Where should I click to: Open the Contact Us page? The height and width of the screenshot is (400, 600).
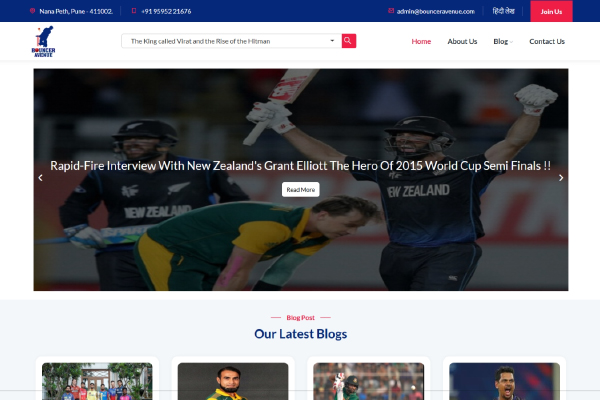click(x=547, y=41)
